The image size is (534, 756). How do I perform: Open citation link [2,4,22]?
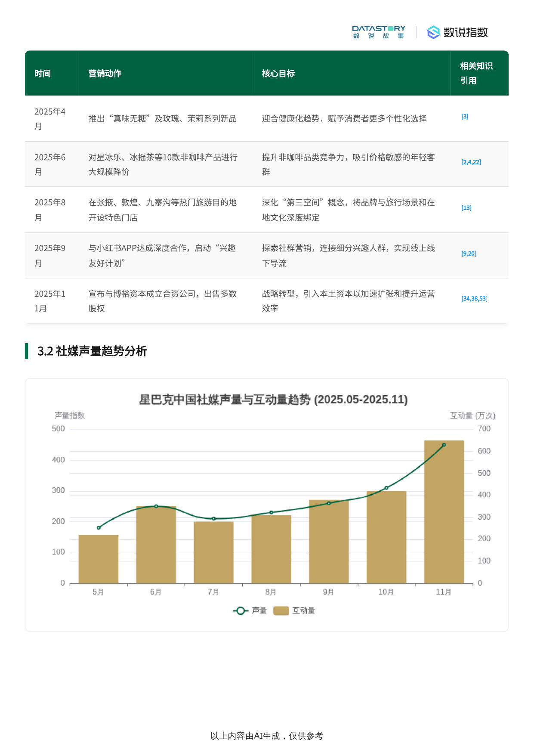[x=471, y=162]
